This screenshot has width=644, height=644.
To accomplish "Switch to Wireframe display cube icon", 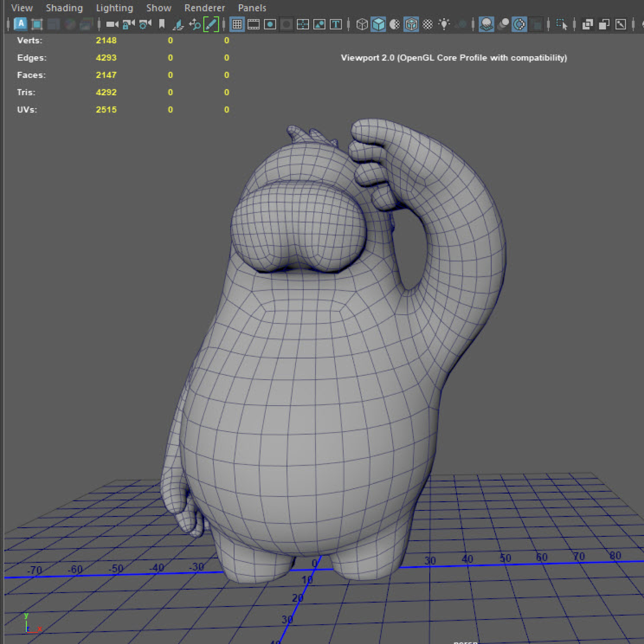I will [362, 24].
